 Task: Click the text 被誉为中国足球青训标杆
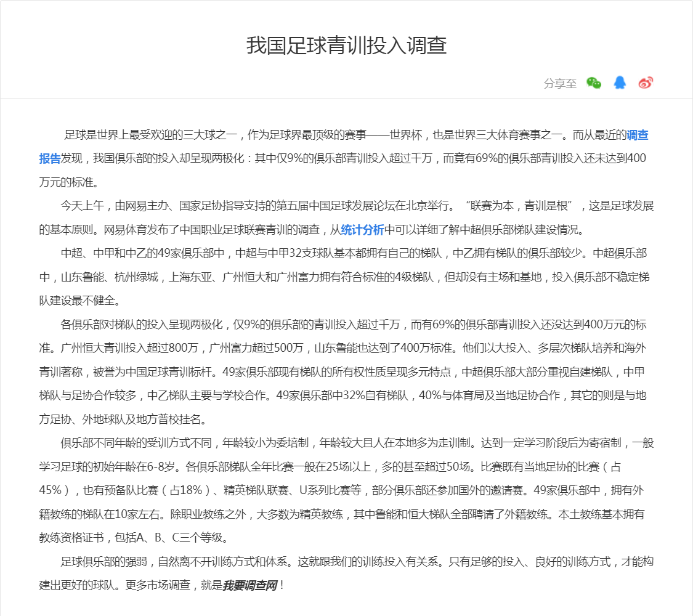[153, 371]
